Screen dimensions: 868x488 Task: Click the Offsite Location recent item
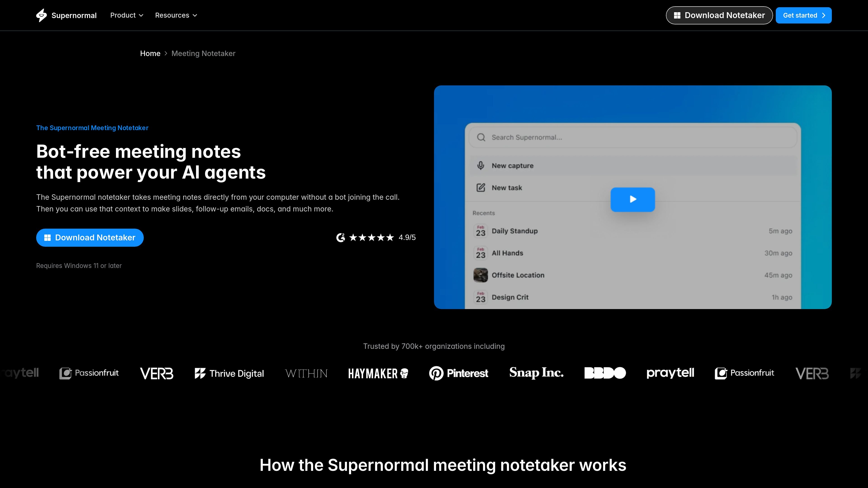[x=632, y=275]
